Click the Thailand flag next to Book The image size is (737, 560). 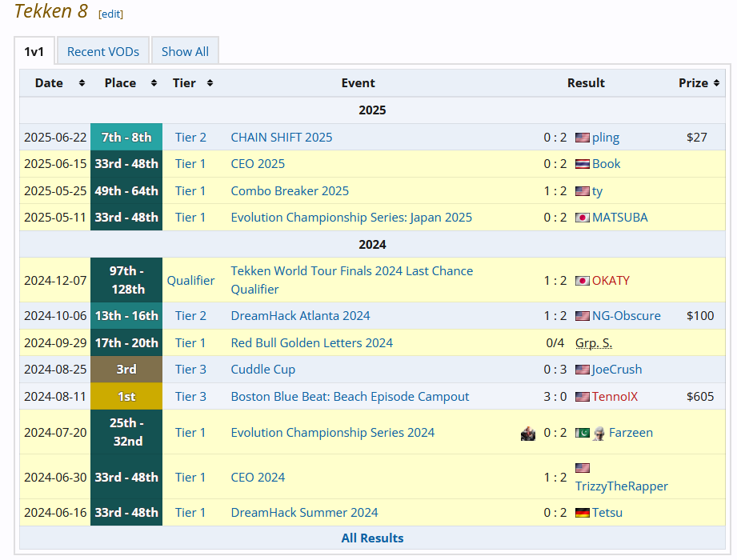click(583, 164)
